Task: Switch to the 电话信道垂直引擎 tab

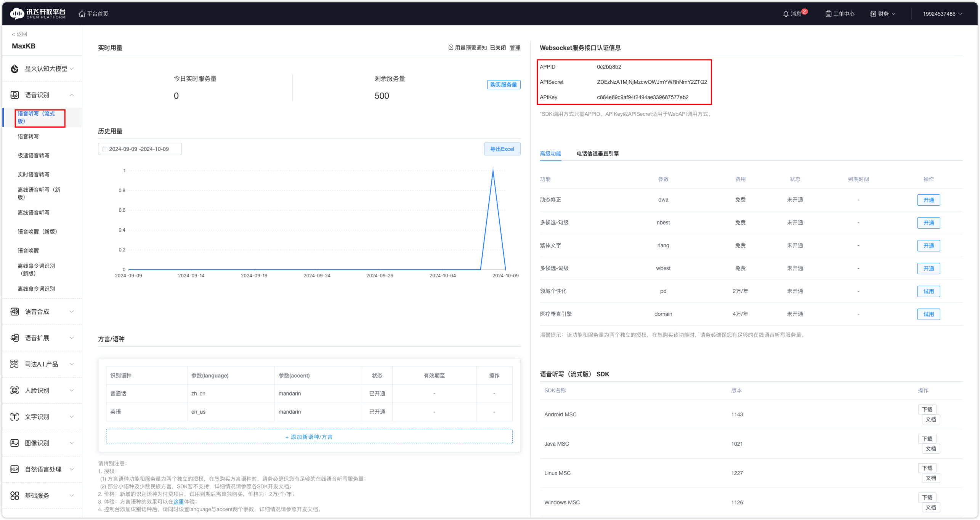Action: (x=597, y=154)
